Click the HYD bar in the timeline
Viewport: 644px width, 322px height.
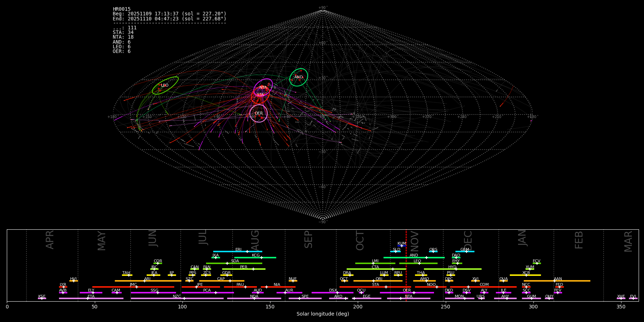click(453, 269)
